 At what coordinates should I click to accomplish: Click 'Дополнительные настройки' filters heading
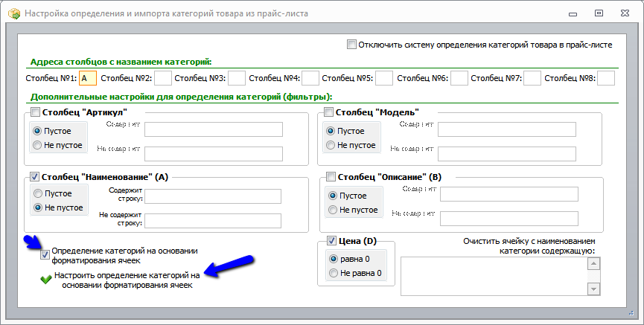[x=182, y=97]
